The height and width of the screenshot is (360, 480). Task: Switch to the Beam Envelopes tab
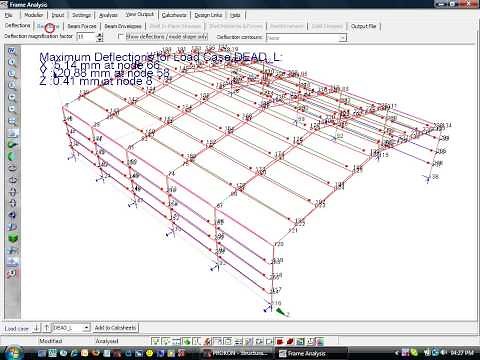[123, 26]
